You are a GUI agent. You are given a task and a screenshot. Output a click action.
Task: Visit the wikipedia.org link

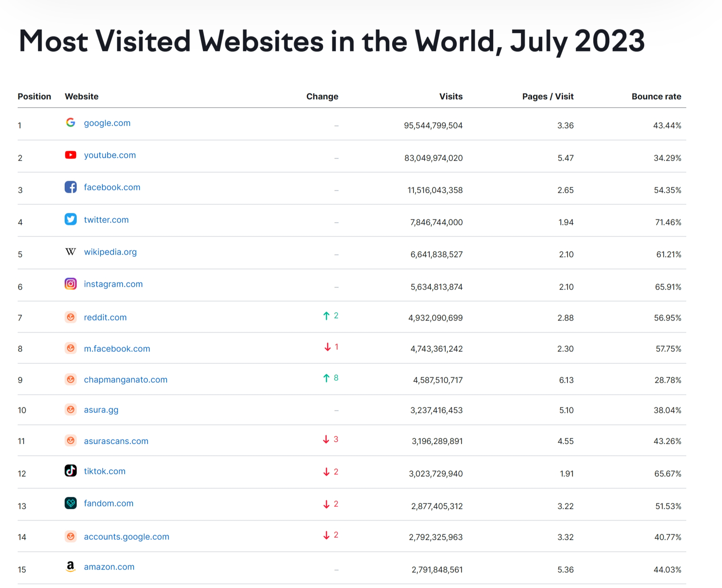[110, 252]
